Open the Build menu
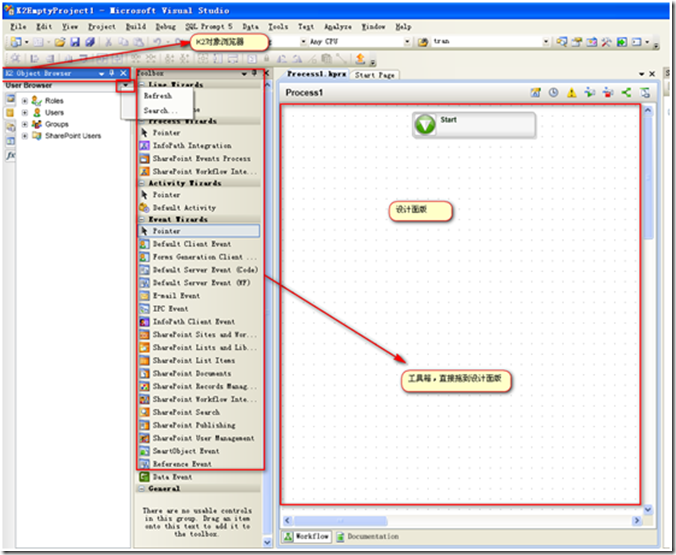The width and height of the screenshot is (676, 555). click(136, 27)
